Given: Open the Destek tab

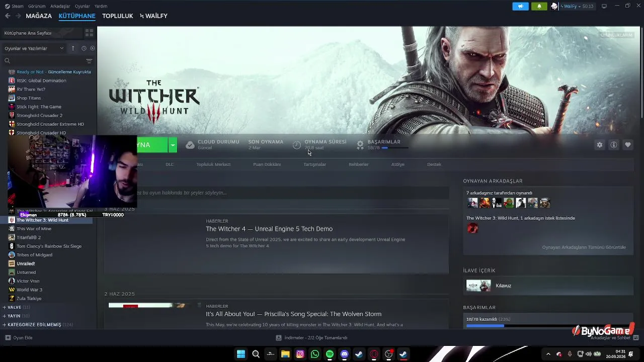Looking at the screenshot, I should tap(434, 164).
